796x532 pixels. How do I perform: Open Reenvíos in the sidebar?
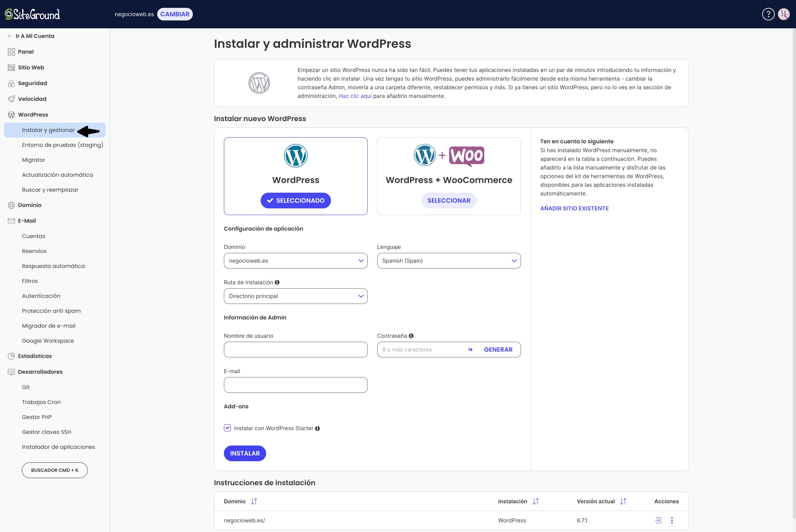tap(34, 251)
